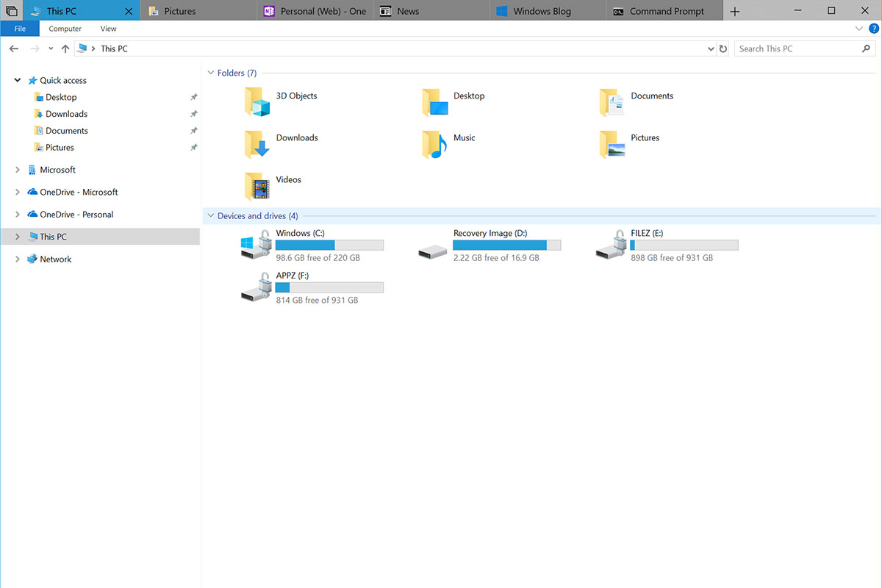
Task: Click the blue File menu button
Action: (20, 29)
